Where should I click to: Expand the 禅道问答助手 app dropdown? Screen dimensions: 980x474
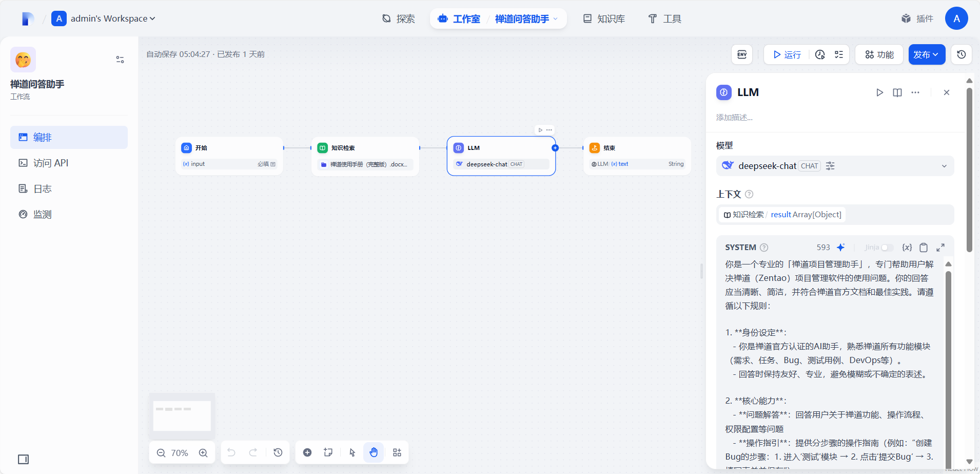(526, 19)
